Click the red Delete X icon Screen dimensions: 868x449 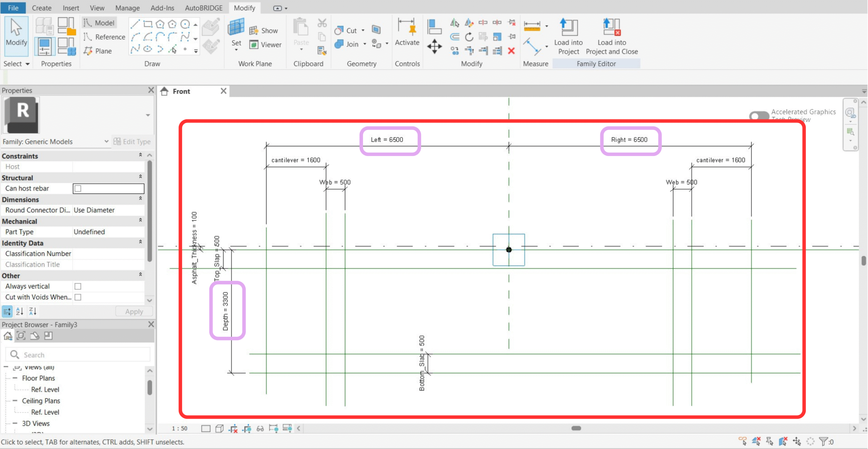point(511,51)
